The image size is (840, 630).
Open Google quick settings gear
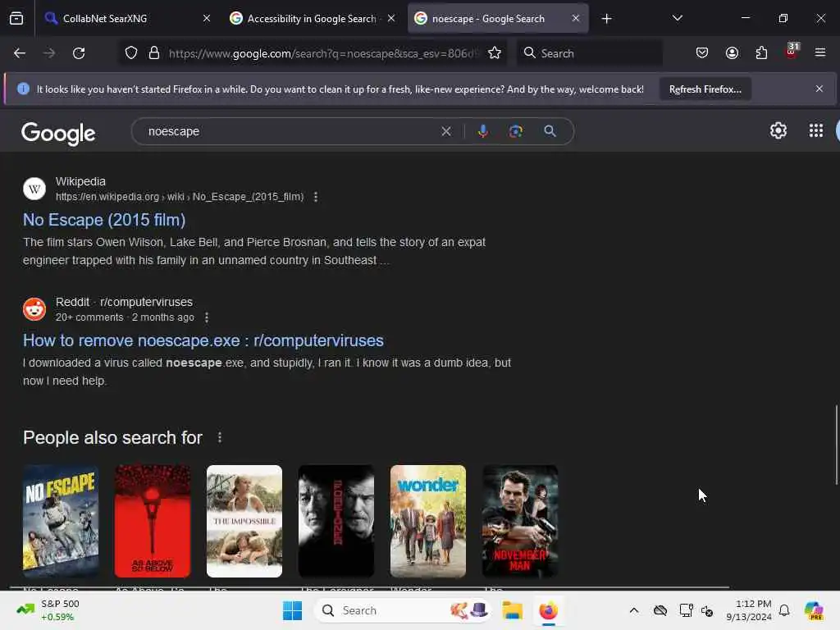778,130
